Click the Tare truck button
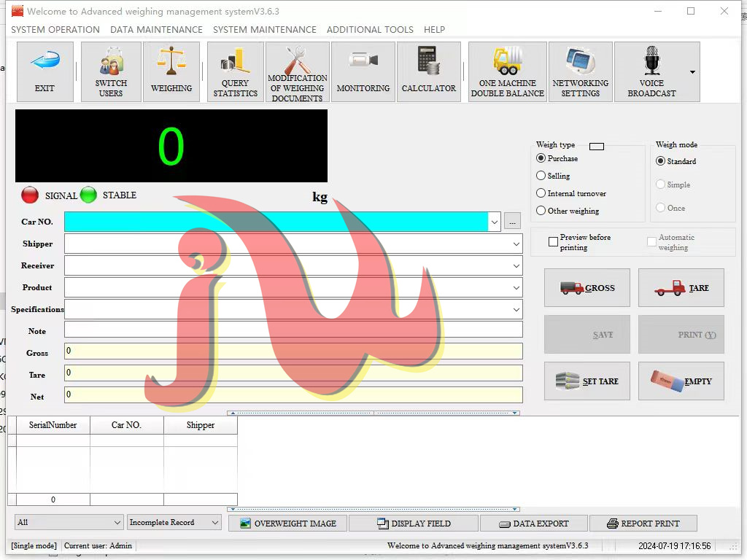The image size is (747, 560). [x=681, y=287]
